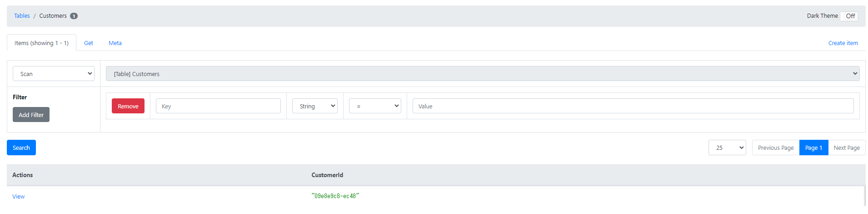The image size is (868, 214).
Task: Click the Add Filter button
Action: [x=31, y=115]
